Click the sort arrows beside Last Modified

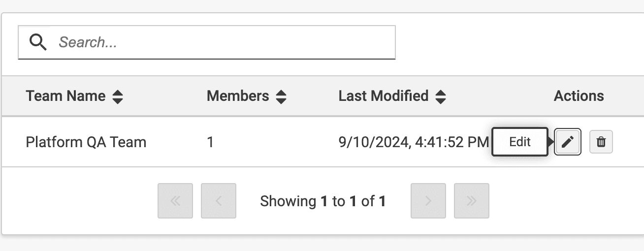441,96
